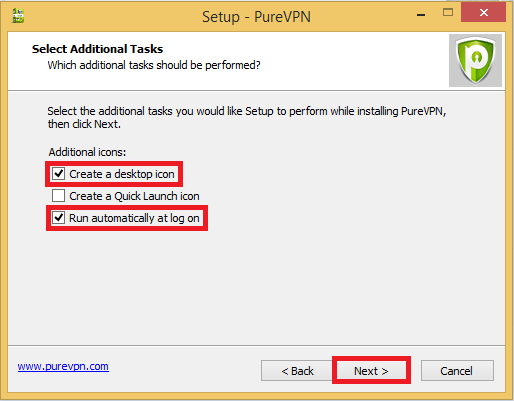Click the 'Setup - PureVPN' title bar text
This screenshot has width=514, height=401.
pos(256,16)
